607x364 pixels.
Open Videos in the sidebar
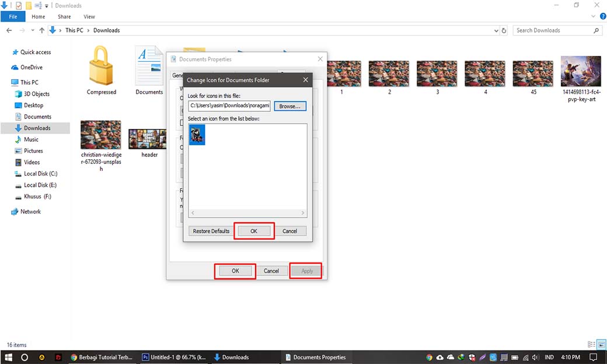point(27,162)
